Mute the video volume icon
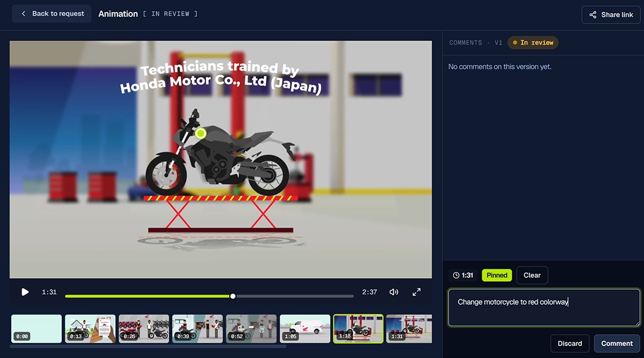The height and width of the screenshot is (358, 644). click(394, 292)
